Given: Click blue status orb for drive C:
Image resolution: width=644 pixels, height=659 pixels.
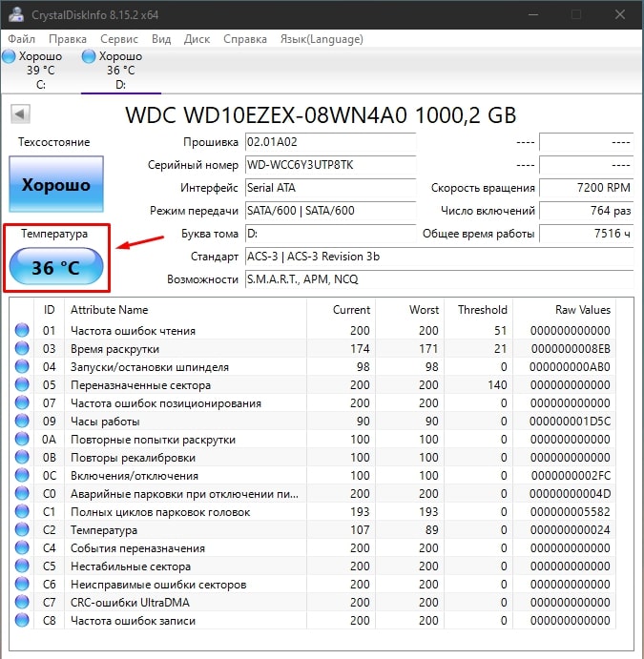Looking at the screenshot, I should [9, 56].
